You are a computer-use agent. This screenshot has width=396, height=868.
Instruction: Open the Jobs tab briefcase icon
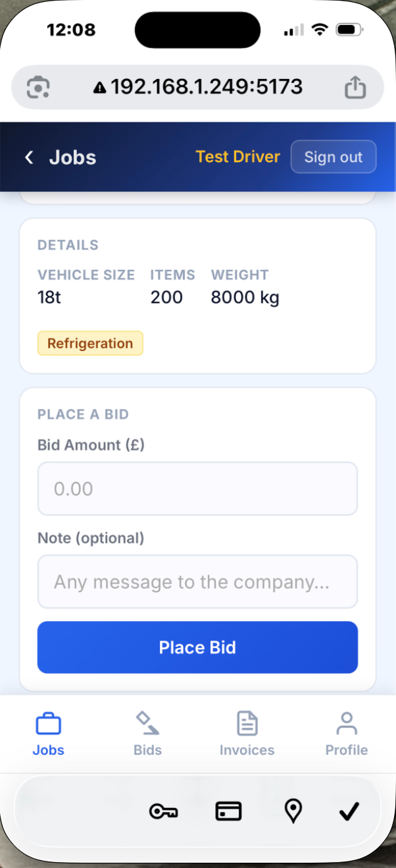point(48,724)
